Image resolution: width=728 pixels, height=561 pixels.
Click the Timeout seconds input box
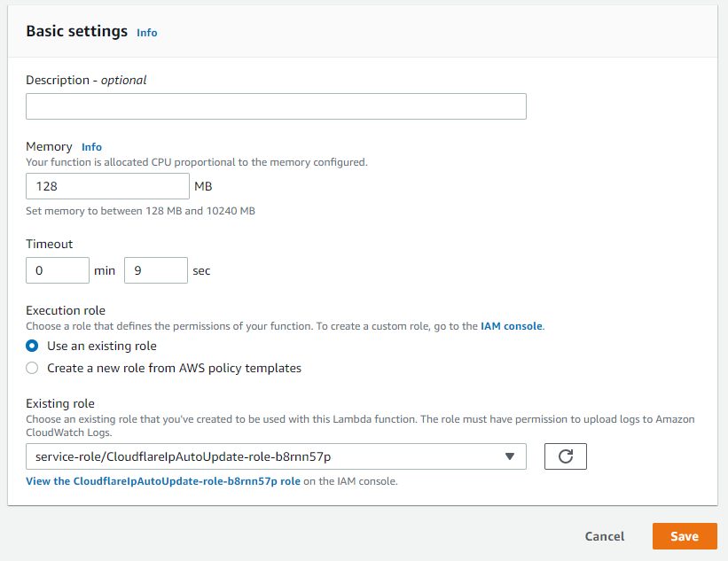155,270
